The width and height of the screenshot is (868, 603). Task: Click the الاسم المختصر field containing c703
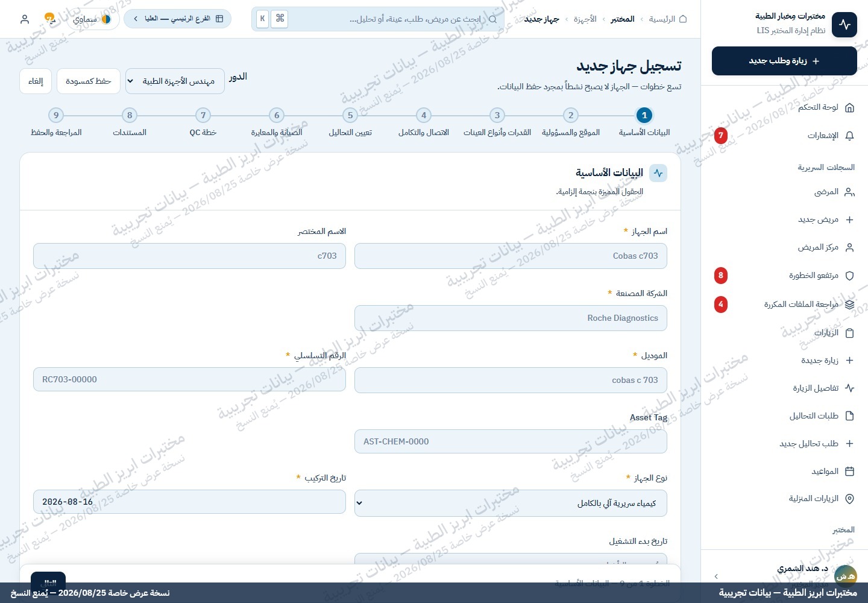tap(189, 256)
